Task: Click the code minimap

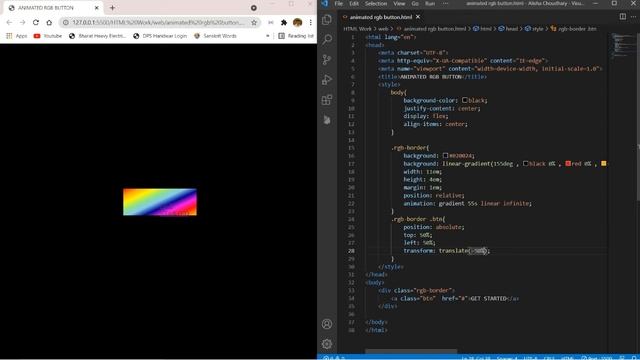Action: [x=622, y=46]
